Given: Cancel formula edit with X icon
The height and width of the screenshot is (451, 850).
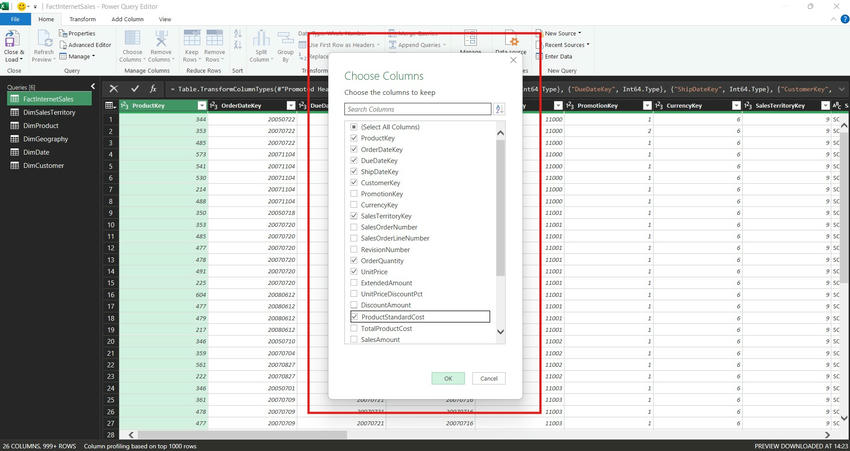Looking at the screenshot, I should 114,89.
